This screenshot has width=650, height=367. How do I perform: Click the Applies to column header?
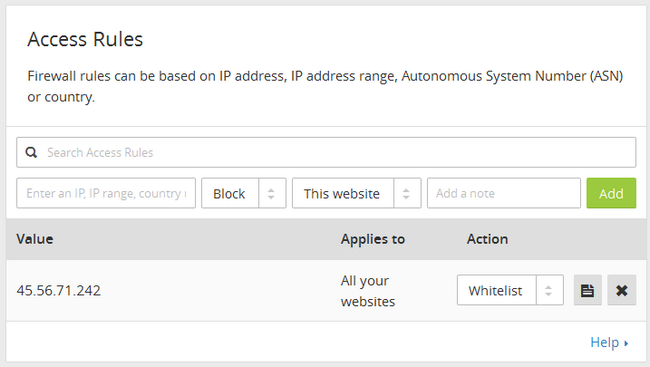click(373, 239)
